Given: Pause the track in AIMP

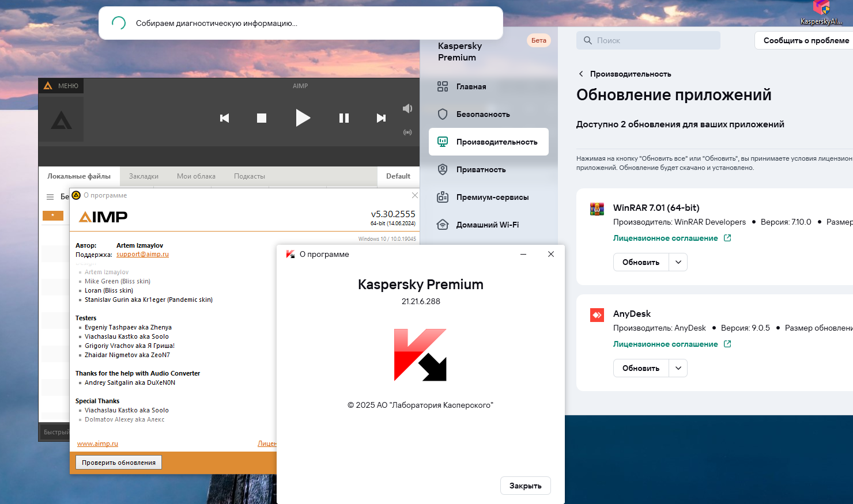Looking at the screenshot, I should (344, 118).
